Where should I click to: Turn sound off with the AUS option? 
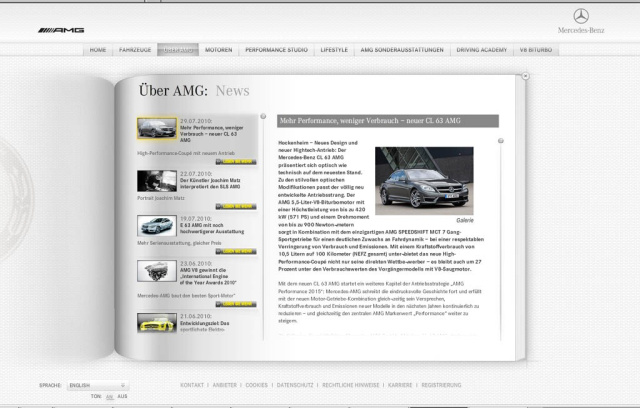(122, 396)
